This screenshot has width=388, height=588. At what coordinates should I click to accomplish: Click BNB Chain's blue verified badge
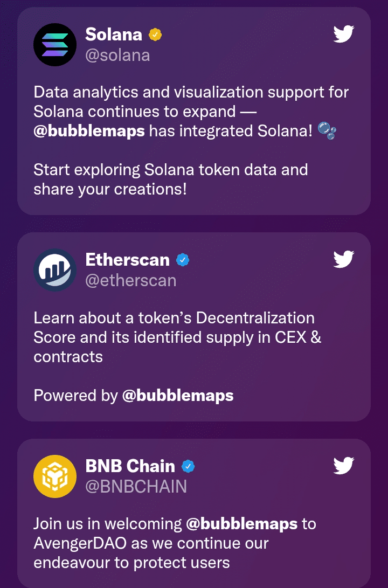click(x=188, y=466)
